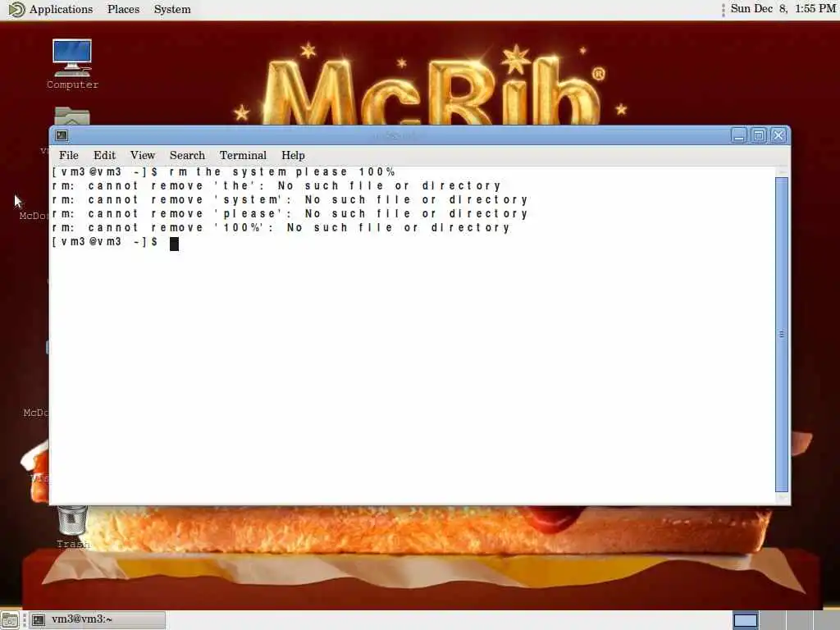Click the error line about 'please'
Viewport: 840px width, 630px height.
pyautogui.click(x=290, y=214)
